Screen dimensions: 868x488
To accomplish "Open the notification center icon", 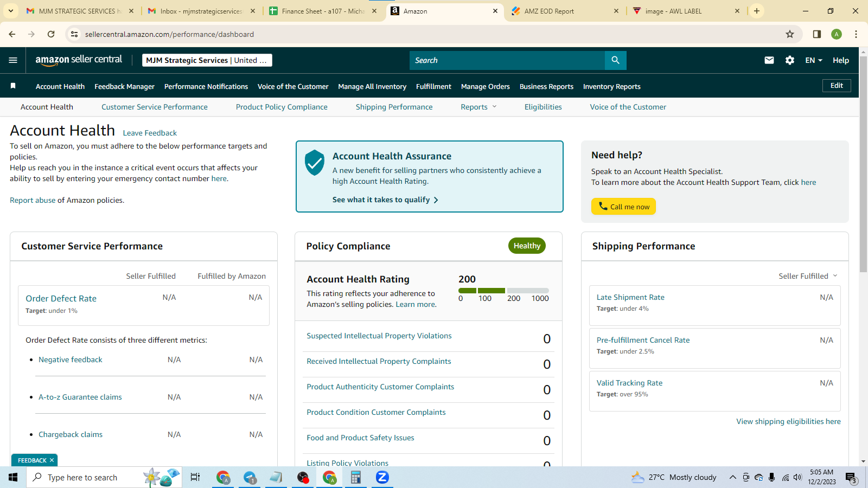I will pyautogui.click(x=851, y=478).
